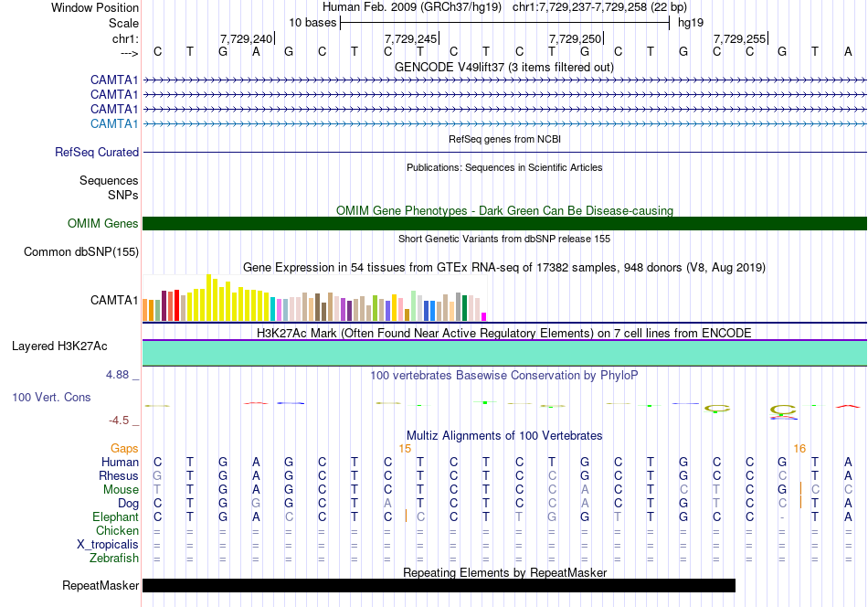Open the Multiz Alignments of 100 Vertebrates title

point(504,435)
